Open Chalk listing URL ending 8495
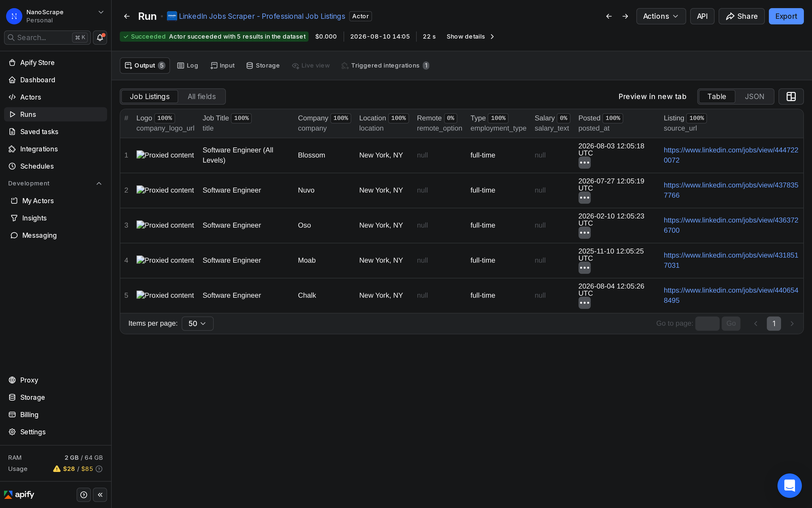 pyautogui.click(x=731, y=295)
